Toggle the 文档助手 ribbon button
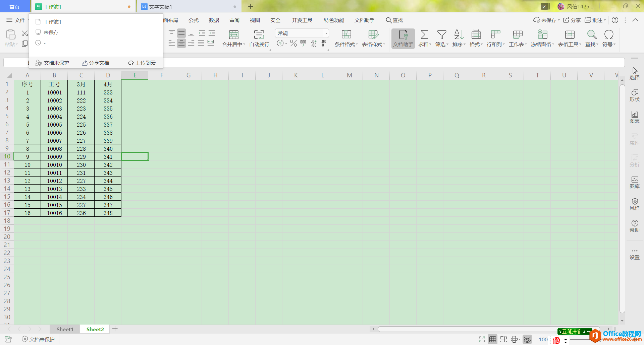This screenshot has height=345, width=644. pos(403,39)
